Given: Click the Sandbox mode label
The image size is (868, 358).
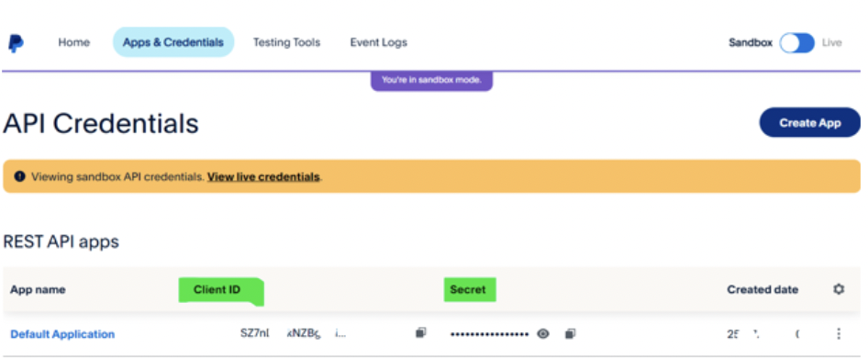Looking at the screenshot, I should click(751, 42).
